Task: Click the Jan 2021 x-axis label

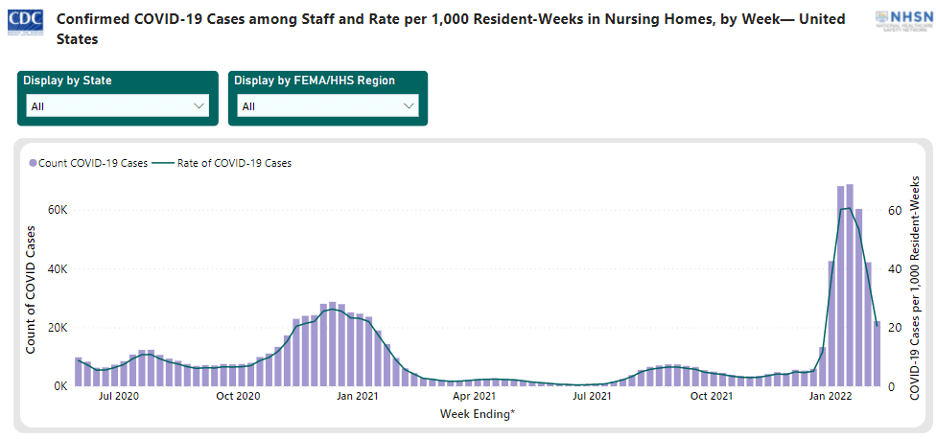Action: [x=356, y=397]
